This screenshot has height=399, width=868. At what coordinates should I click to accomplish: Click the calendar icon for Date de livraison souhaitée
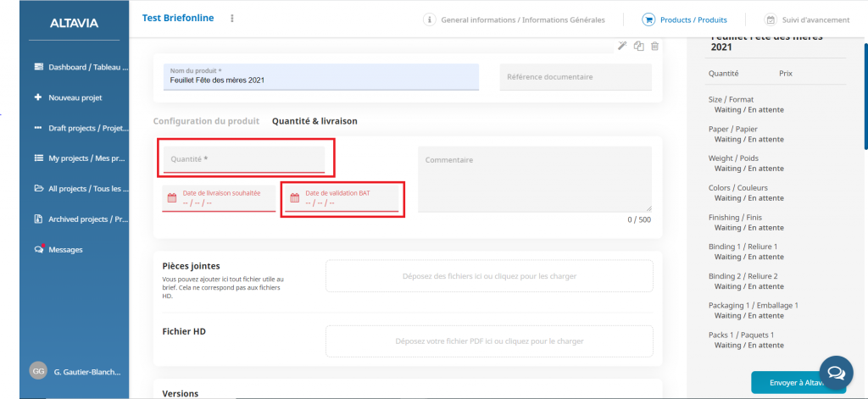172,198
